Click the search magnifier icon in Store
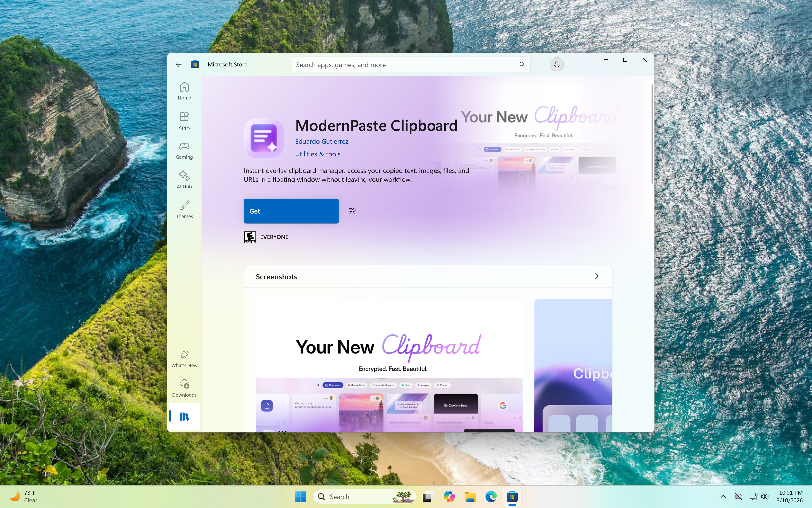 pos(522,65)
